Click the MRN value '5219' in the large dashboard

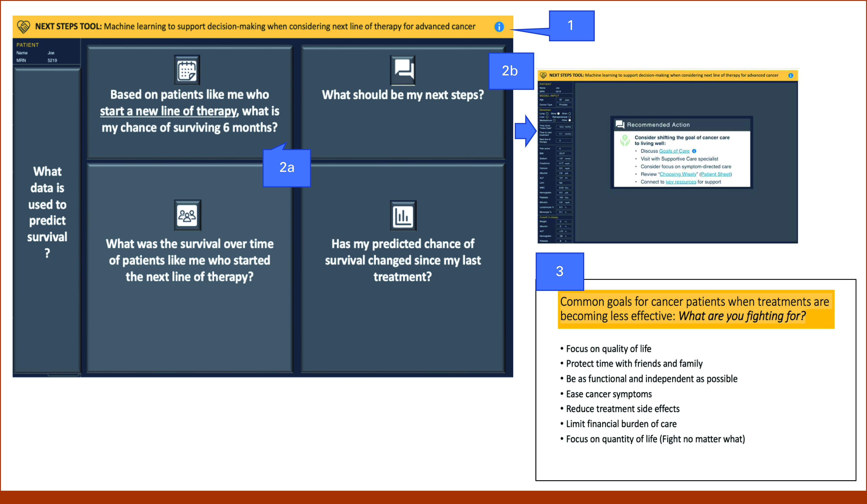[x=52, y=60]
